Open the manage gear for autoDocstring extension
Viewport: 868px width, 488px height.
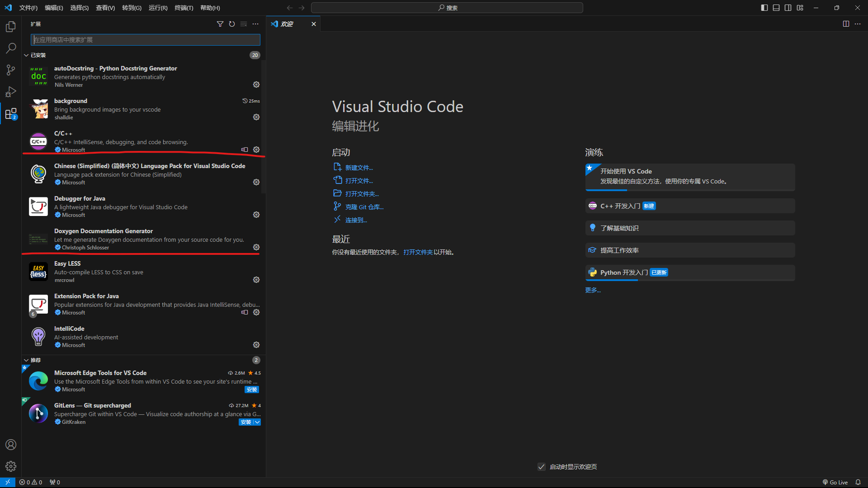(x=256, y=84)
